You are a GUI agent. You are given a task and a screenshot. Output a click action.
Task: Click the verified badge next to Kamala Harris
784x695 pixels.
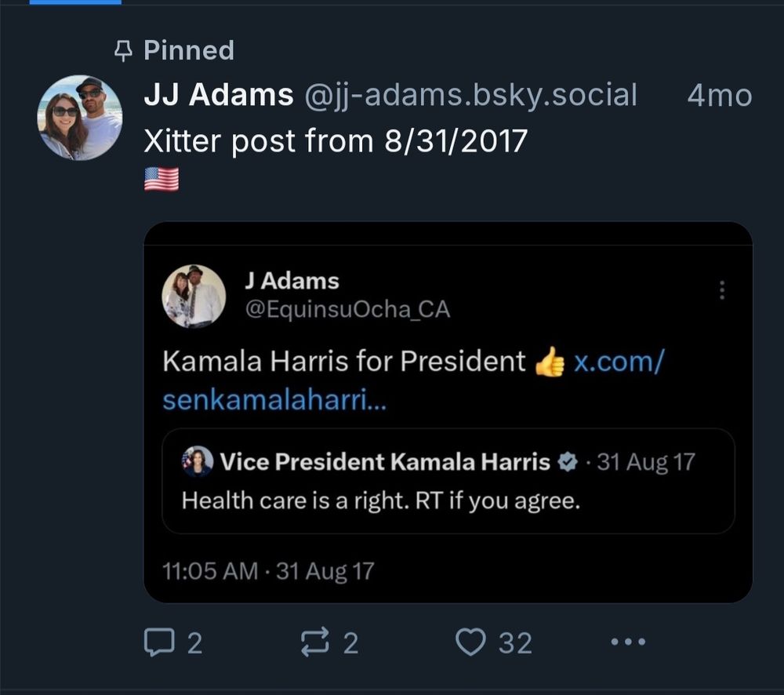pyautogui.click(x=566, y=462)
